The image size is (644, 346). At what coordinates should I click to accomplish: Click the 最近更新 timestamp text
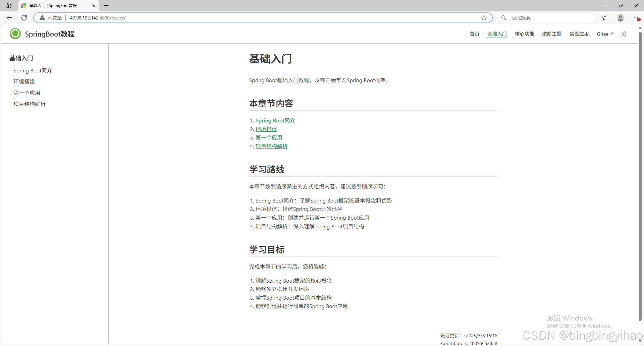tap(469, 336)
